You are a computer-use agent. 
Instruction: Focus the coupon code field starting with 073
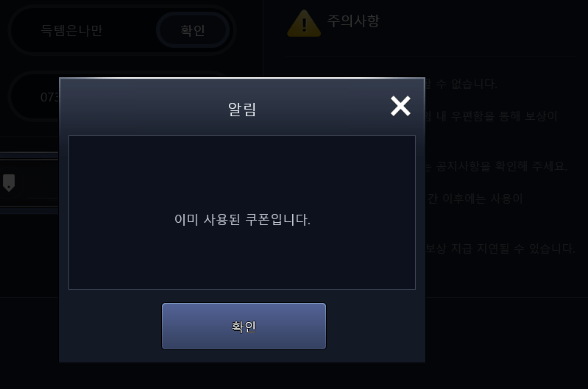tap(34, 97)
